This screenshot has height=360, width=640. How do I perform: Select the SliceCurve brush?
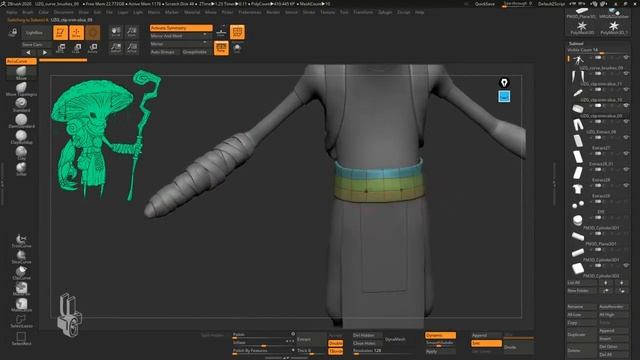(21, 257)
